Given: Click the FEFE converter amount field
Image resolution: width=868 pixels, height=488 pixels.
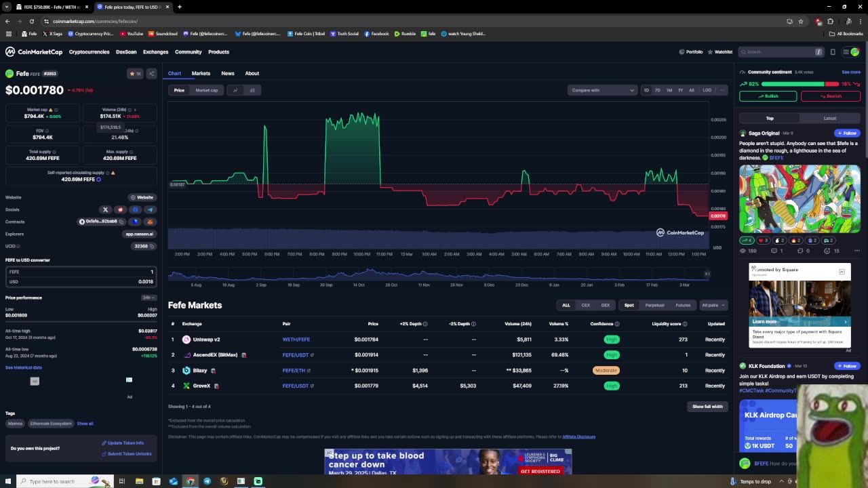Looking at the screenshot, I should click(x=81, y=272).
